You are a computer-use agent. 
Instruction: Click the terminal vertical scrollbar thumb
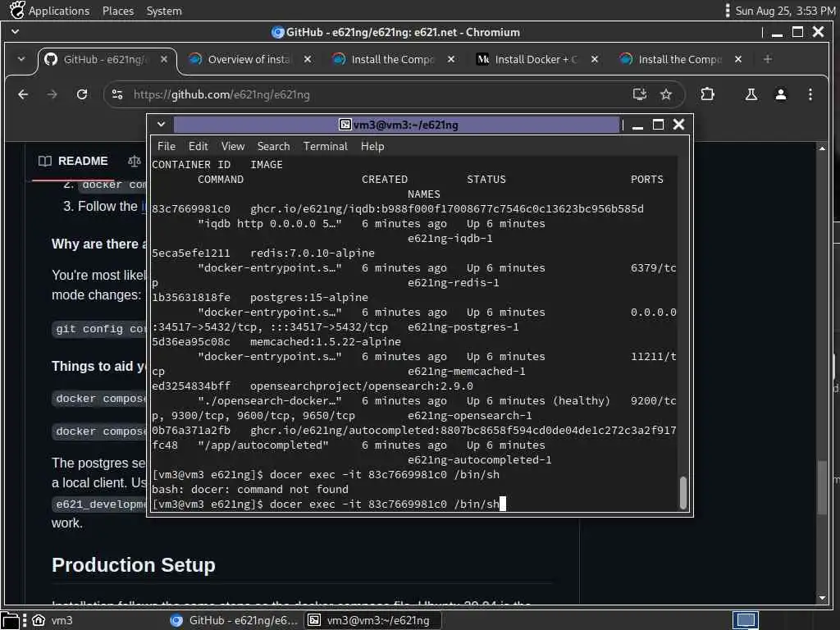pos(683,493)
